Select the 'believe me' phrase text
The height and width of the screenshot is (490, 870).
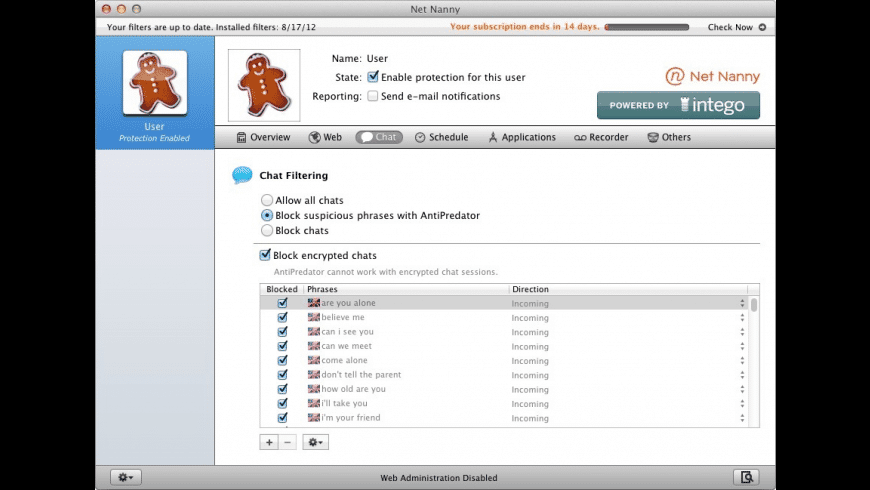click(343, 317)
